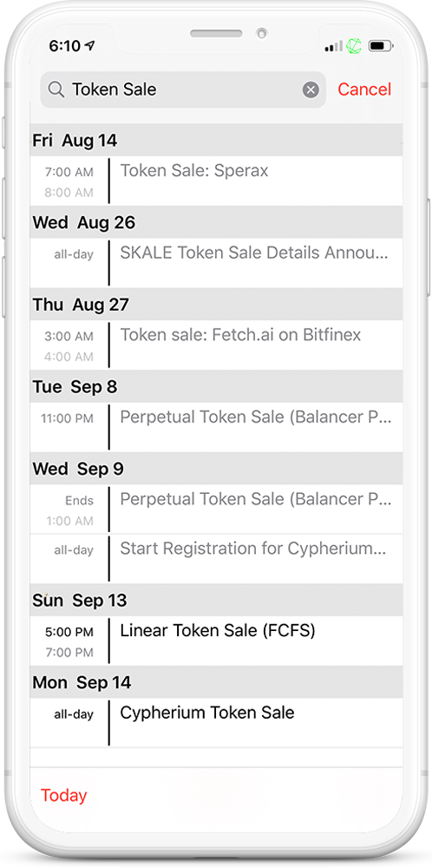Open Cypherium Token Sale all-day event
Viewport: 432px width, 868px height.
(216, 722)
